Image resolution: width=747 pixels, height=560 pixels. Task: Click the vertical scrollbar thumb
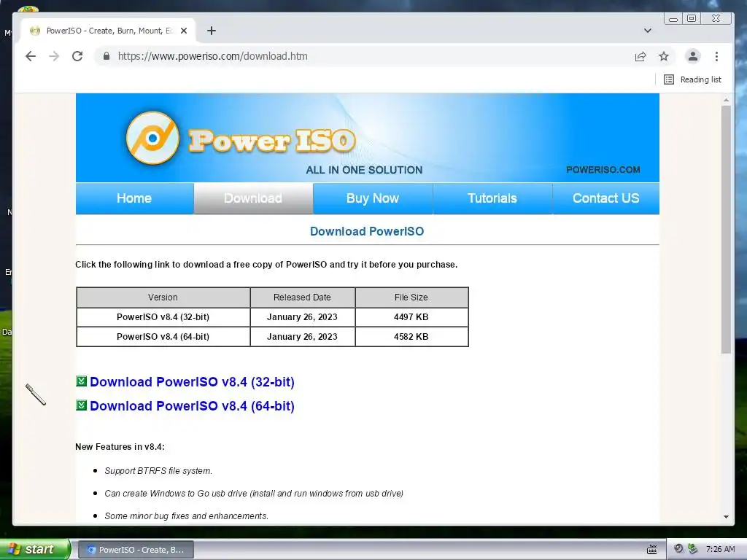coord(726,230)
